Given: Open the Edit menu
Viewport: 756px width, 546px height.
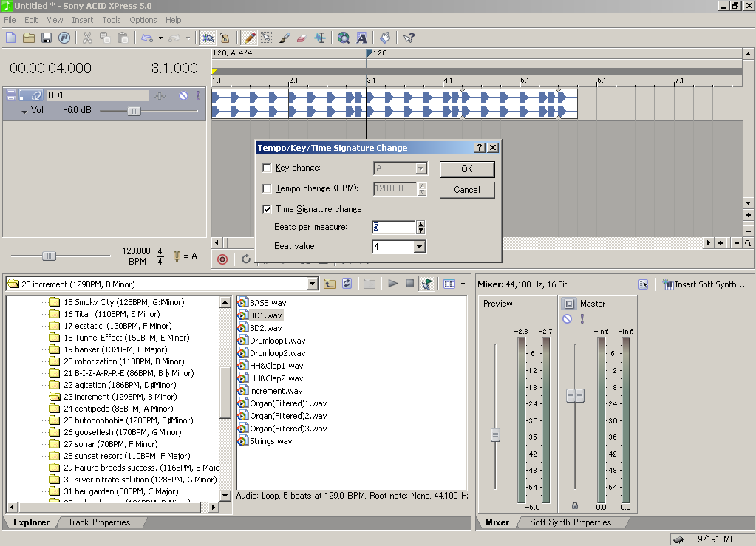Looking at the screenshot, I should [x=31, y=20].
